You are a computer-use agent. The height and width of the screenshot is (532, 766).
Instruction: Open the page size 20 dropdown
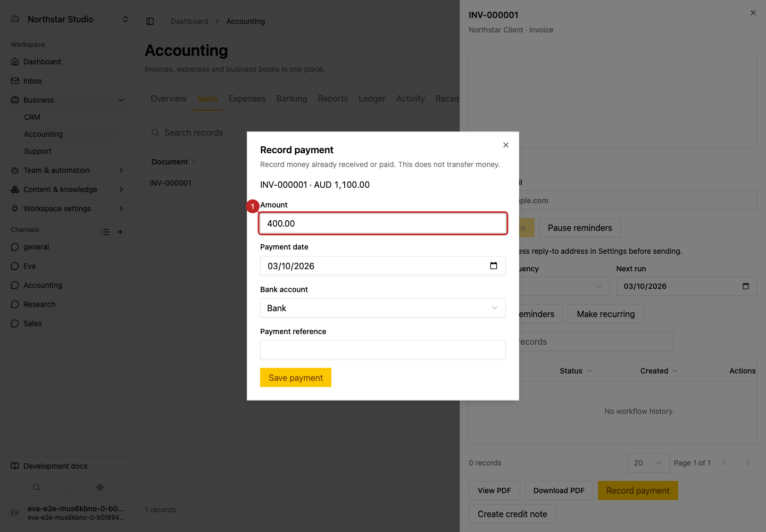(x=648, y=463)
